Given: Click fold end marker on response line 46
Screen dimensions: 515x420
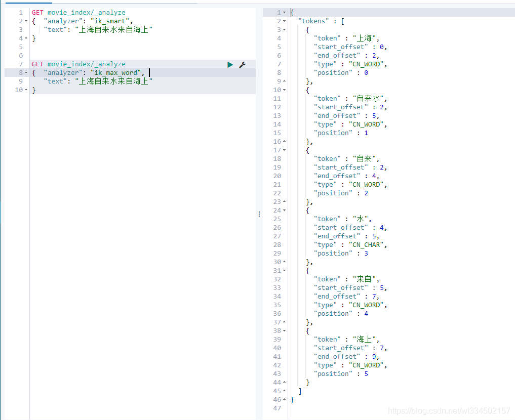Looking at the screenshot, I should coord(285,400).
